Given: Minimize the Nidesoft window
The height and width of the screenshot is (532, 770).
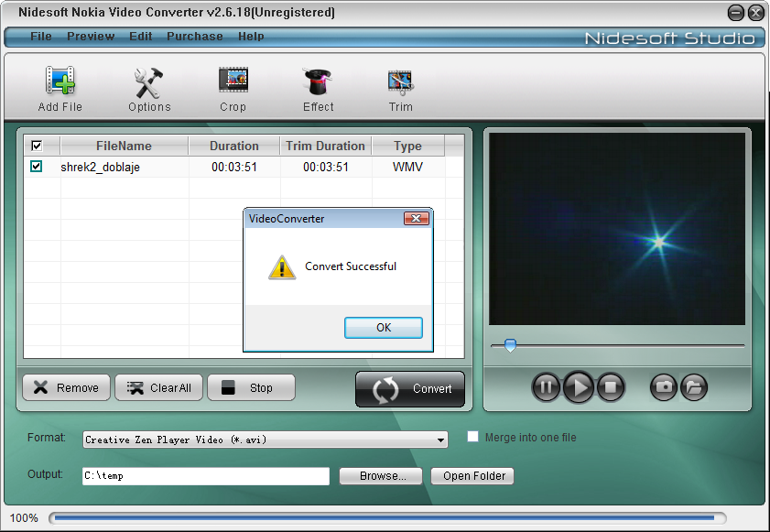Looking at the screenshot, I should click(x=735, y=13).
